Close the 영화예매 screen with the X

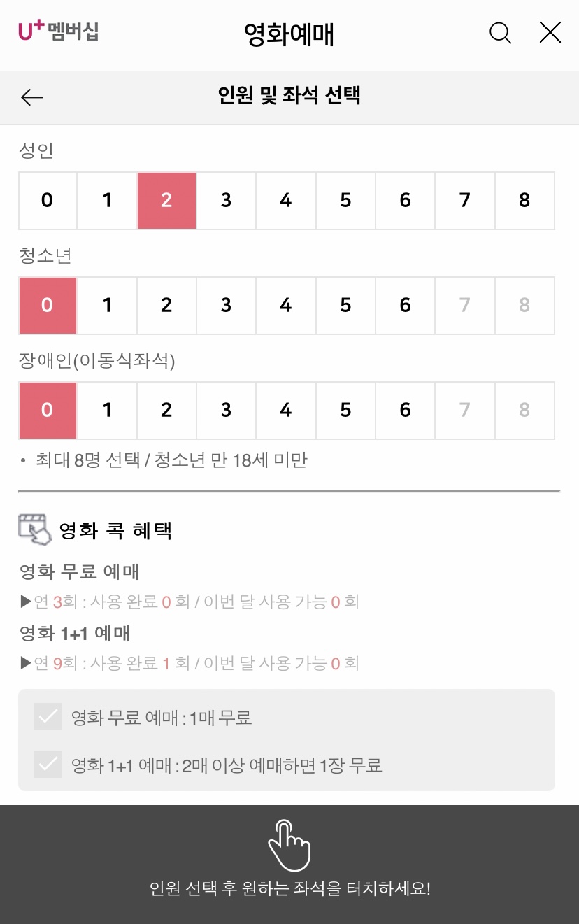tap(550, 32)
